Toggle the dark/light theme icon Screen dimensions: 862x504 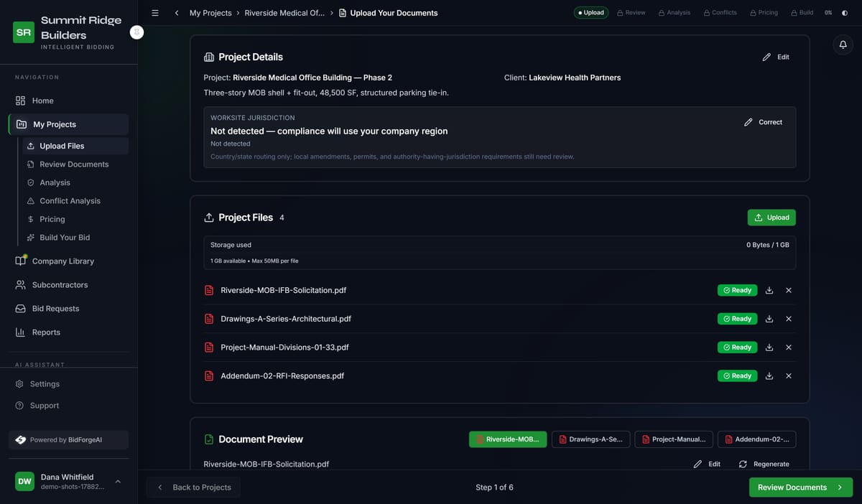tap(844, 13)
